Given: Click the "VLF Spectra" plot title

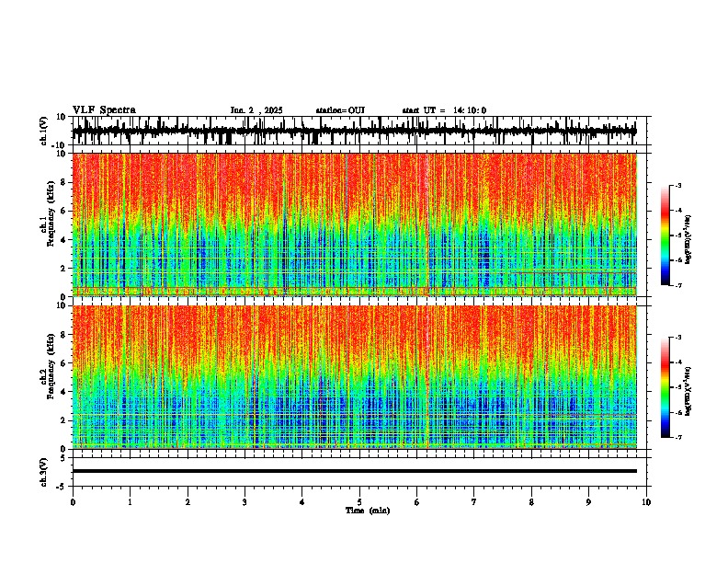Looking at the screenshot, I should click(104, 110).
